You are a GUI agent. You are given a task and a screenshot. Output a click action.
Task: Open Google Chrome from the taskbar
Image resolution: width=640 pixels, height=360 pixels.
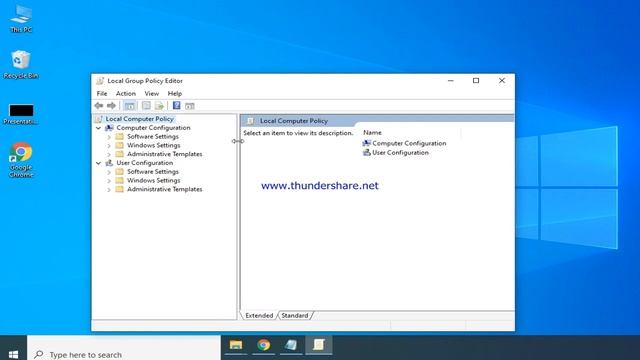click(x=263, y=345)
